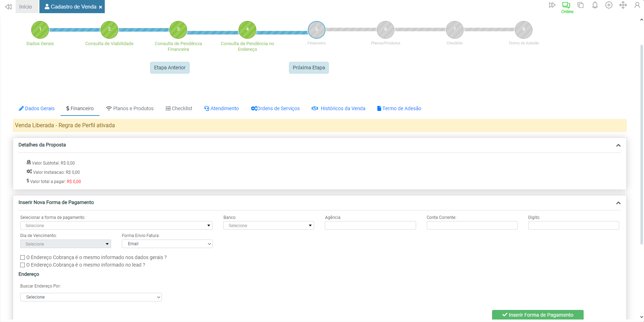
Task: Click the double-arrow back icon beside Início
Action: [8, 7]
